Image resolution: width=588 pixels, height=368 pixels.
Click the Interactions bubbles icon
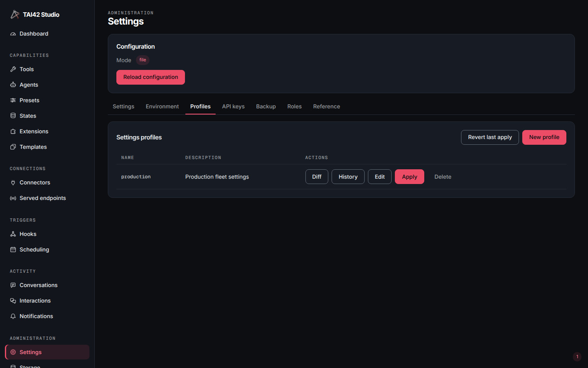point(13,301)
